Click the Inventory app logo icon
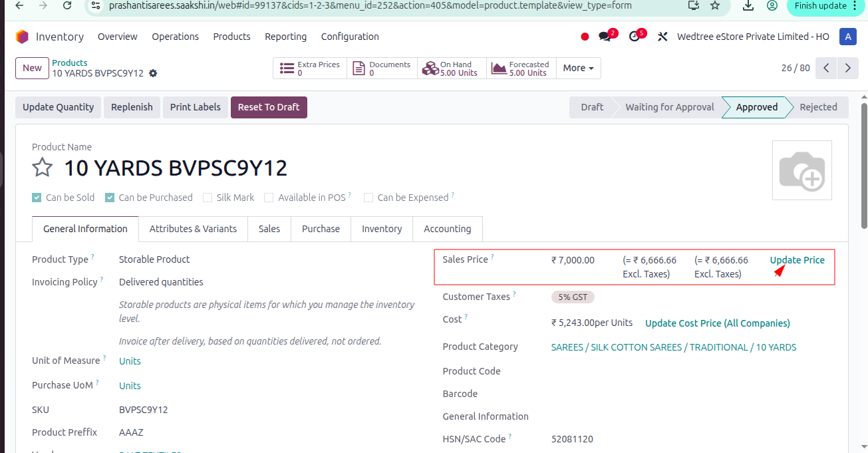 click(23, 37)
